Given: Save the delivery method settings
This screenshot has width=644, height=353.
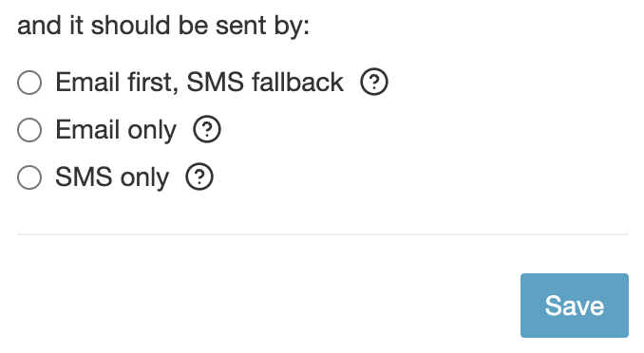Looking at the screenshot, I should (x=574, y=306).
